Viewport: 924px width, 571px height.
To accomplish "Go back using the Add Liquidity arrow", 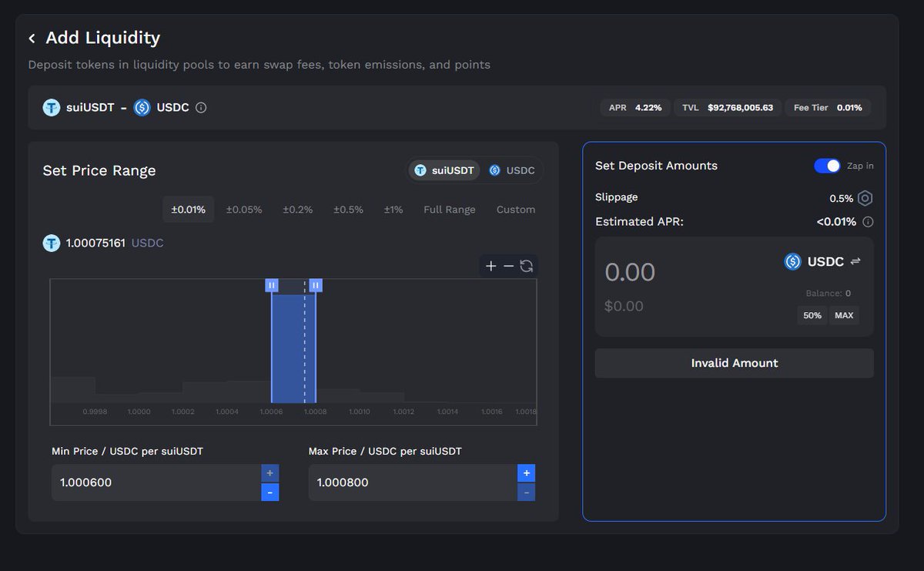I will click(x=32, y=38).
